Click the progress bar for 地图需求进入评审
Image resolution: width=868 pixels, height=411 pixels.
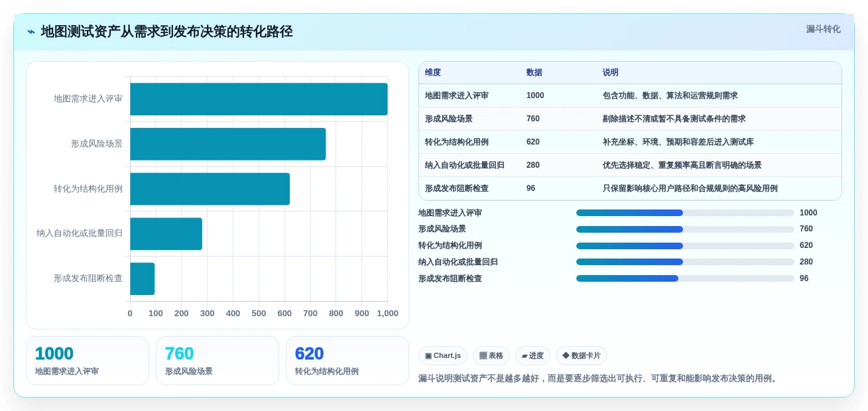(x=685, y=213)
